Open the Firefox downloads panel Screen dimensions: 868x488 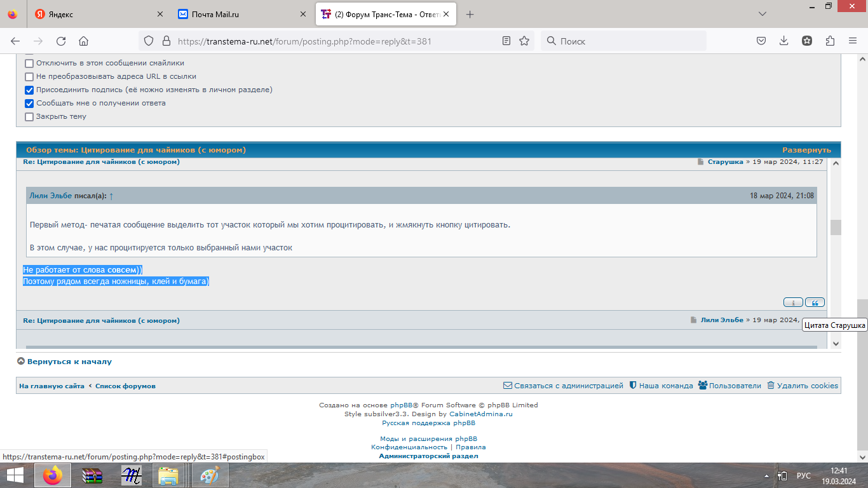point(784,41)
